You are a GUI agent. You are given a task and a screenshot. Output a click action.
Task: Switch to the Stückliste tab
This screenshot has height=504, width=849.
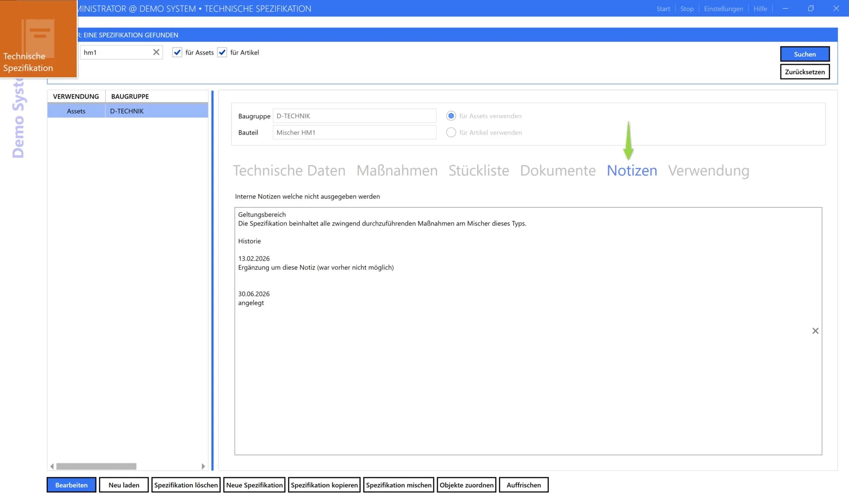coord(478,170)
